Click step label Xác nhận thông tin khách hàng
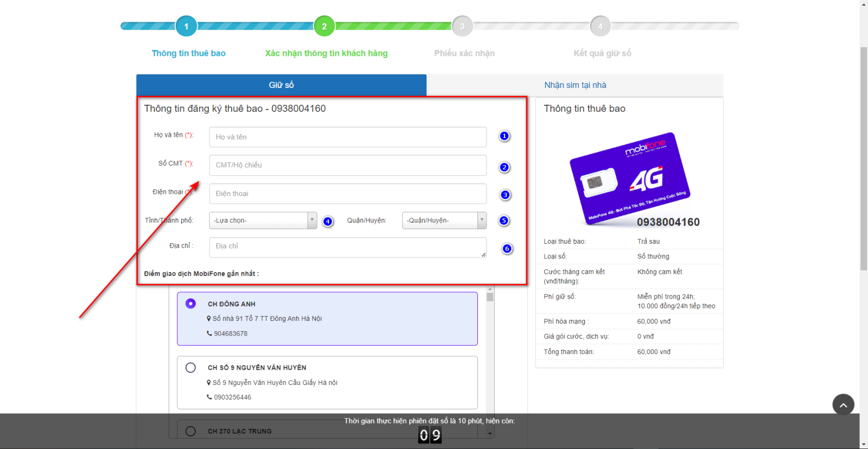Image resolution: width=868 pixels, height=449 pixels. pyautogui.click(x=327, y=53)
